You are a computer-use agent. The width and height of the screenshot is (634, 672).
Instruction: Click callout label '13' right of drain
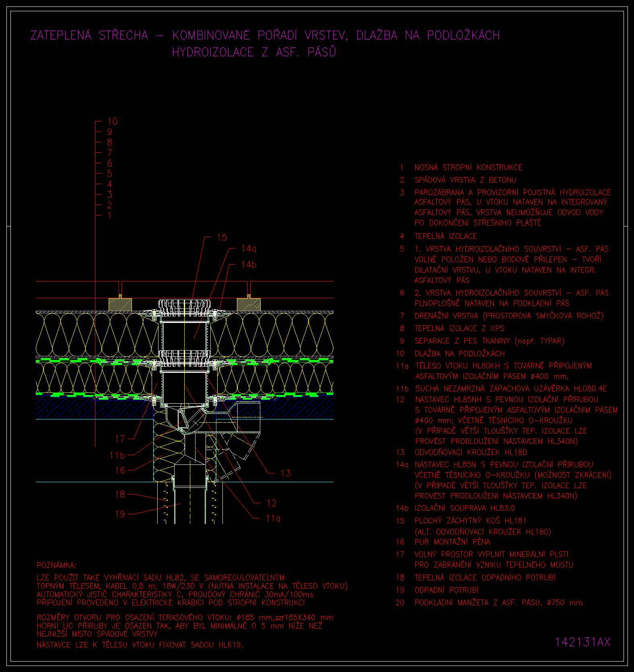(286, 473)
